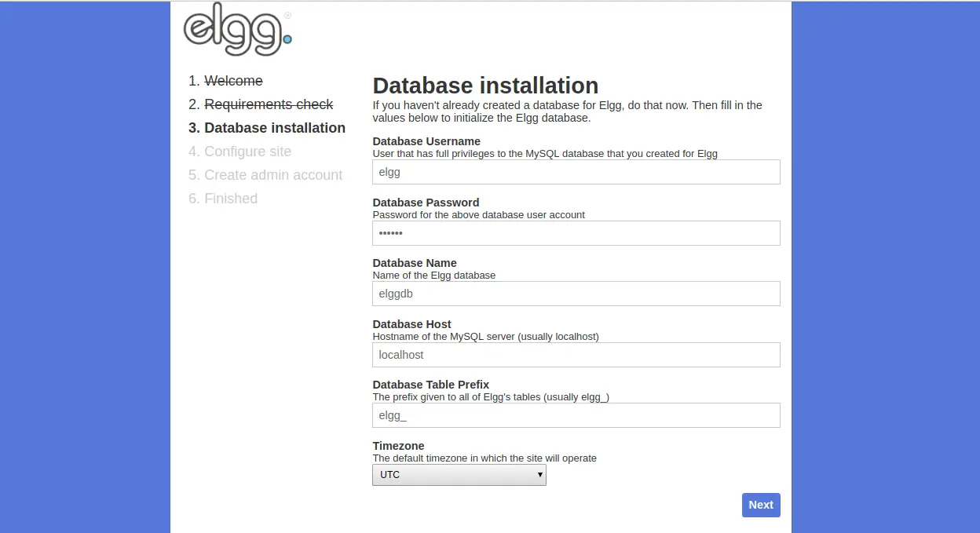Click the hint about Elgg's table prefix

pyautogui.click(x=491, y=397)
